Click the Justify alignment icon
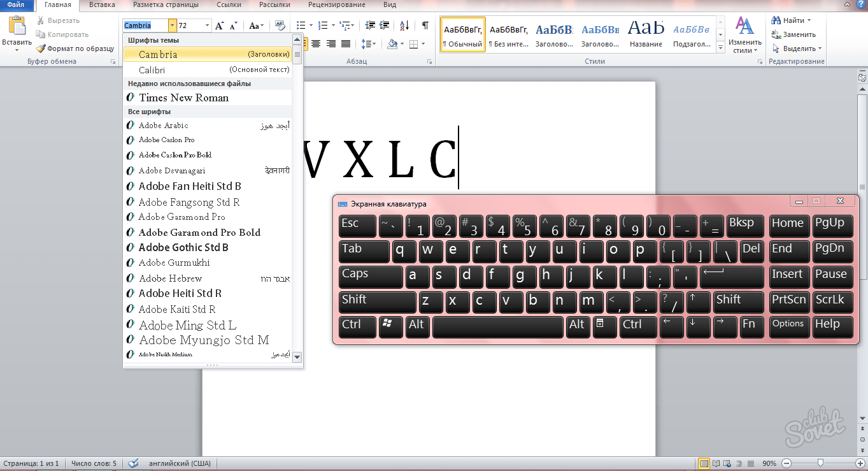The image size is (868, 471). tap(346, 44)
